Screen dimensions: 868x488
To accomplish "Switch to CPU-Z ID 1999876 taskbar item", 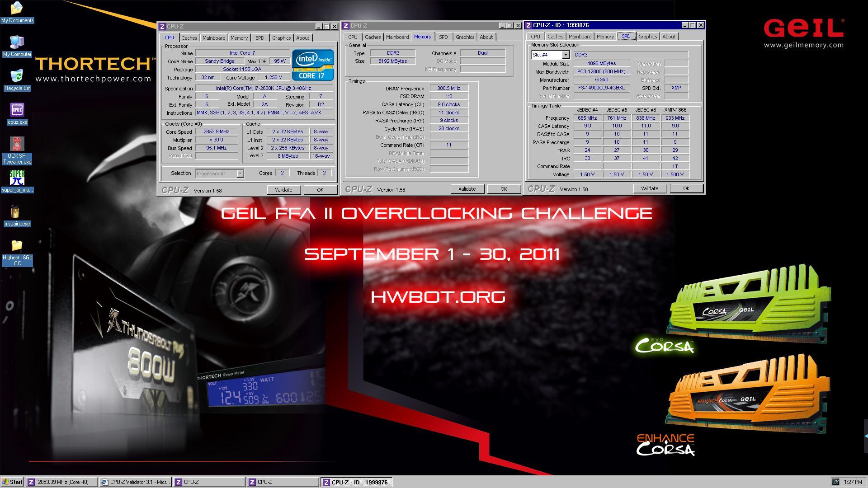I will pos(357,482).
